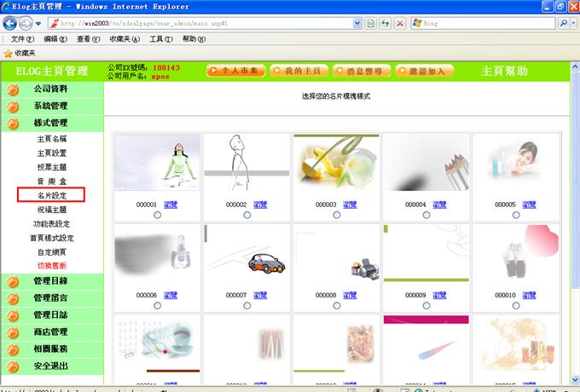This screenshot has height=392, width=580.
Task: Click the browser Back arrow button
Action: pyautogui.click(x=11, y=23)
